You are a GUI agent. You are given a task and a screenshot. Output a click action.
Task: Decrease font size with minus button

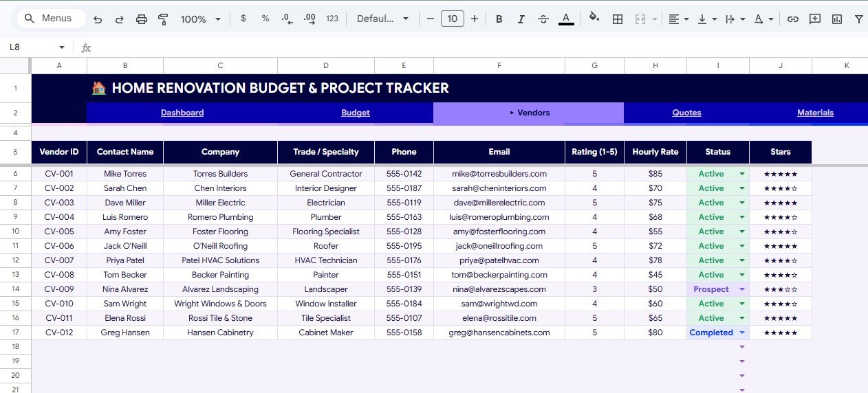tap(431, 19)
